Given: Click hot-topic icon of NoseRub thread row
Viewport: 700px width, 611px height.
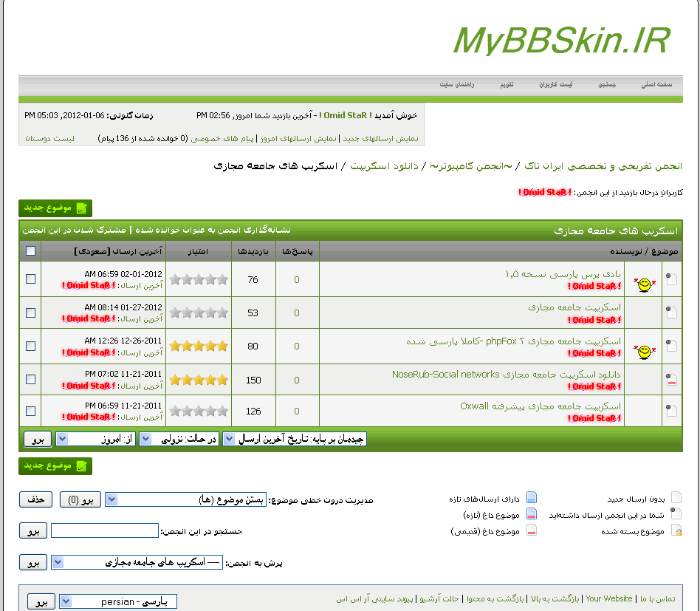Looking at the screenshot, I should tap(672, 380).
